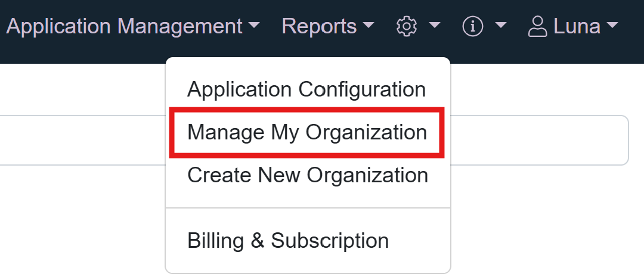Select Create New Organization entry
The height and width of the screenshot is (280, 644).
pyautogui.click(x=308, y=175)
